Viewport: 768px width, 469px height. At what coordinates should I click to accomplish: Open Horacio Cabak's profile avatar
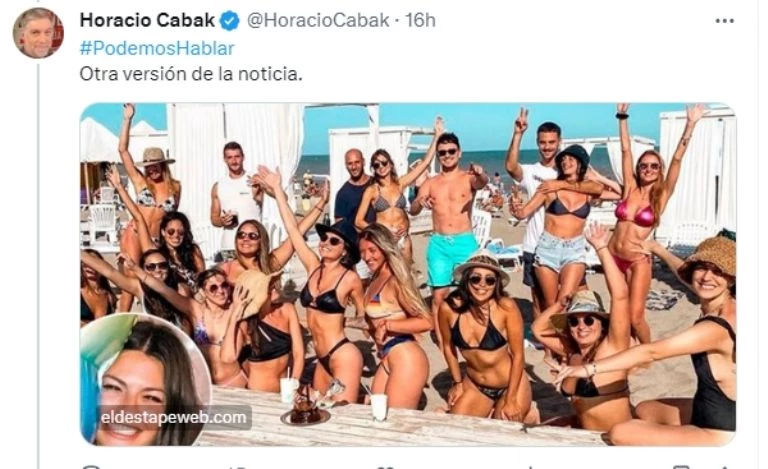(38, 33)
